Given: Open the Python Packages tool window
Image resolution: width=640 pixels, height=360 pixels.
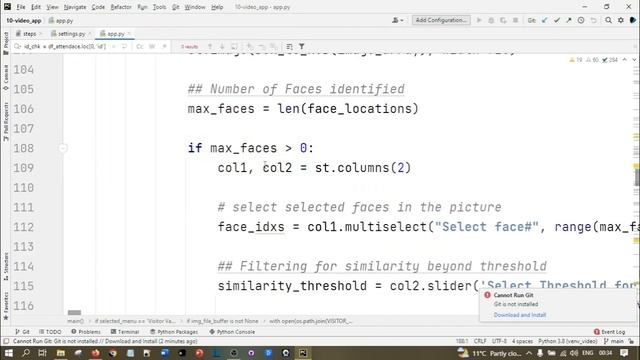Looking at the screenshot, I should [x=174, y=332].
